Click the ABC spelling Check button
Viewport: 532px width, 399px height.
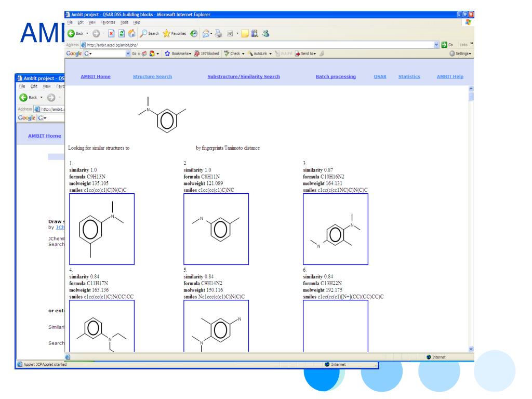[x=232, y=54]
